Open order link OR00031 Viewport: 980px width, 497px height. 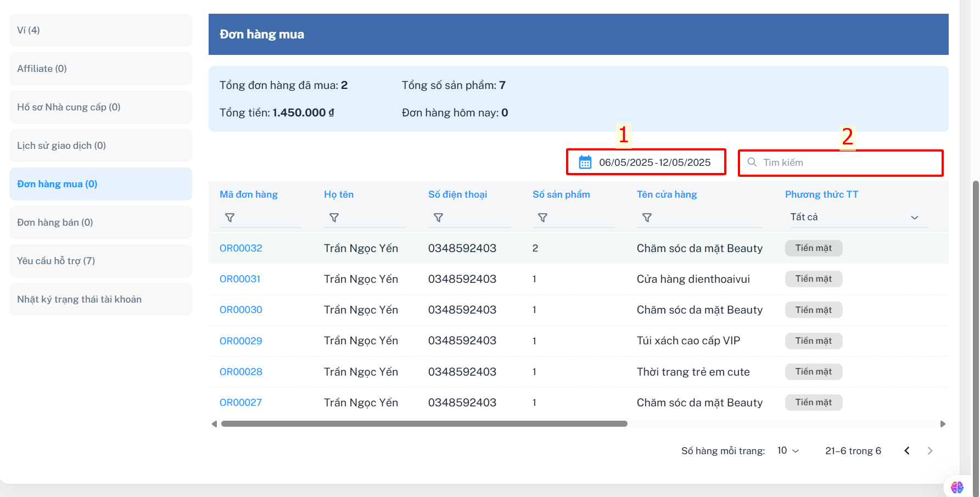click(240, 279)
